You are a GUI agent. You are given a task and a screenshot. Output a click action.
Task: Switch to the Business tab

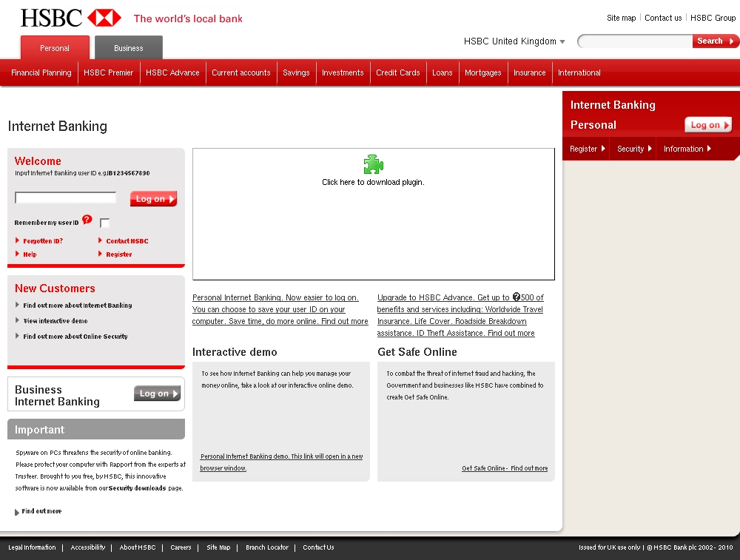[x=129, y=48]
